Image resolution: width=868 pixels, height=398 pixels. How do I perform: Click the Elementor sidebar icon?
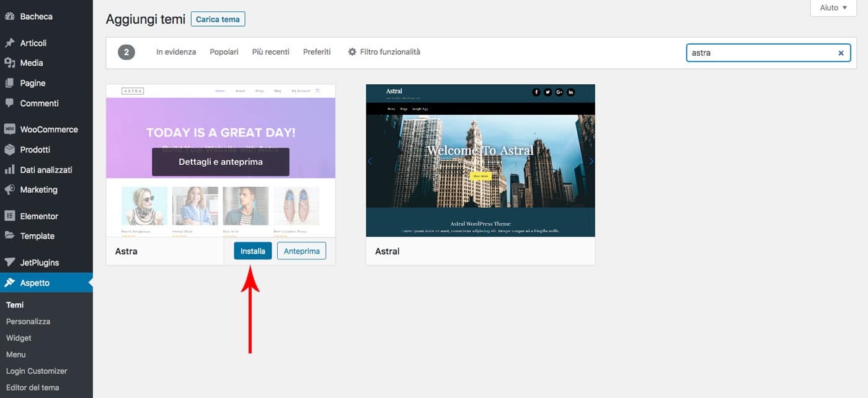coord(9,216)
